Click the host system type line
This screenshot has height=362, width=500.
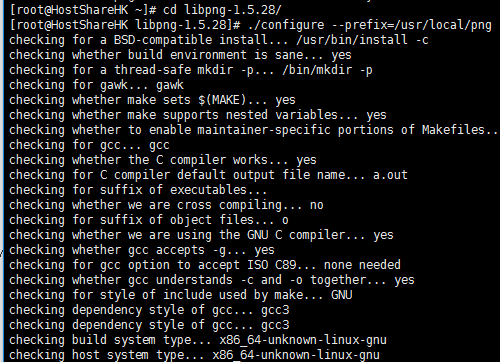(194, 355)
